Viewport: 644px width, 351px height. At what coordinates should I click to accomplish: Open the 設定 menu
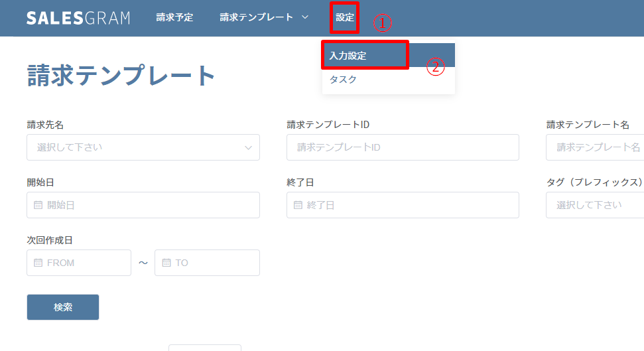[345, 17]
